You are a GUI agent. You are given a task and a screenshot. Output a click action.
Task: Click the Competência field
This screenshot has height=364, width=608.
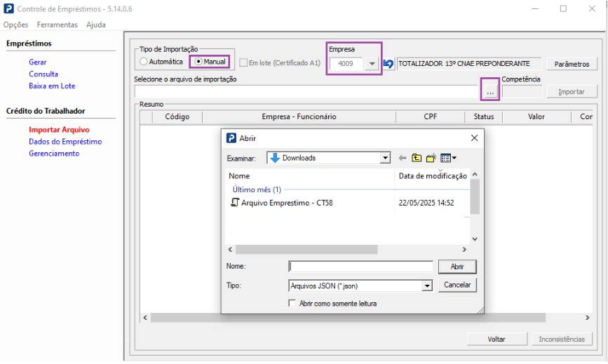pos(522,92)
